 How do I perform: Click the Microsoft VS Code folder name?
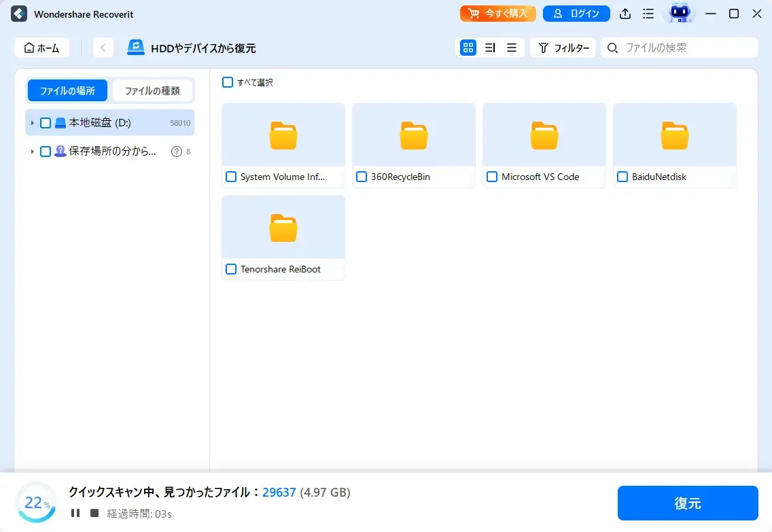pos(540,177)
